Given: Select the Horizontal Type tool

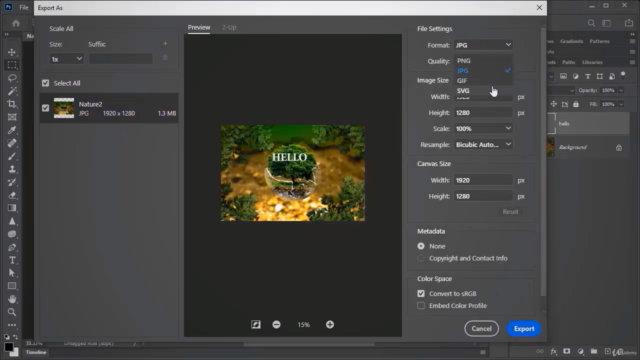Looking at the screenshot, I should click(x=12, y=260).
